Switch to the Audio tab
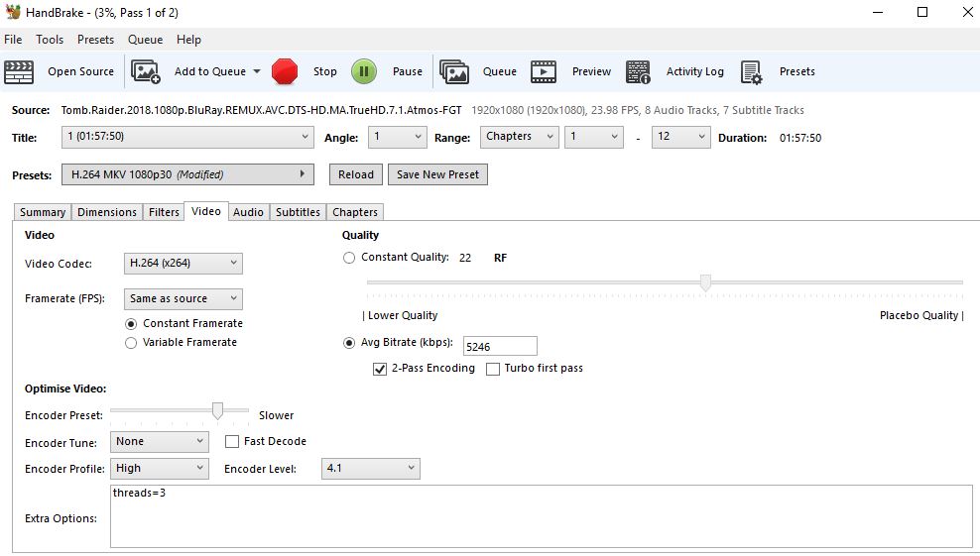This screenshot has width=980, height=556. [x=248, y=212]
